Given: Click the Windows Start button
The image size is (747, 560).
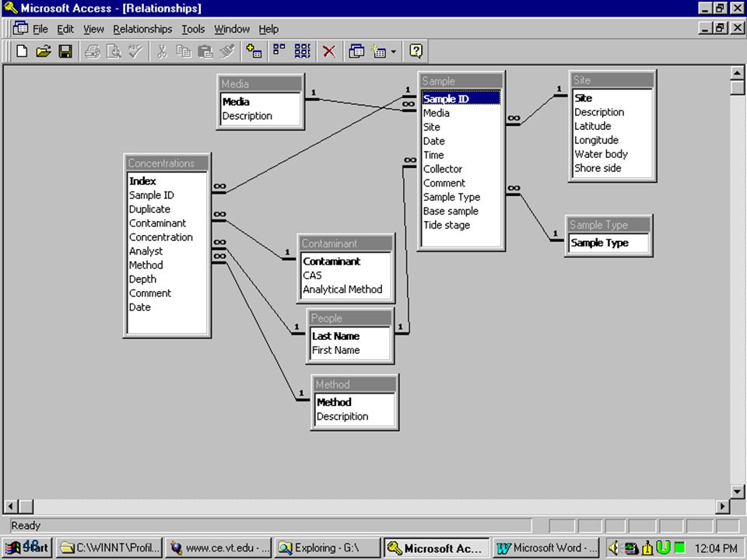Looking at the screenshot, I should click(28, 548).
